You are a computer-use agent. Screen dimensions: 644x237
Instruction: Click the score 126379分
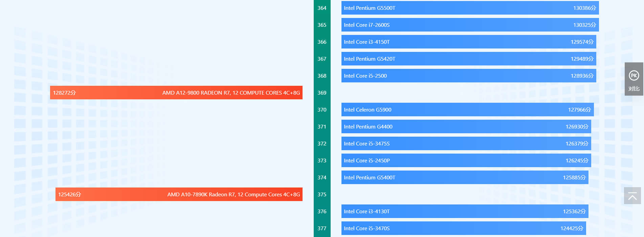577,143
